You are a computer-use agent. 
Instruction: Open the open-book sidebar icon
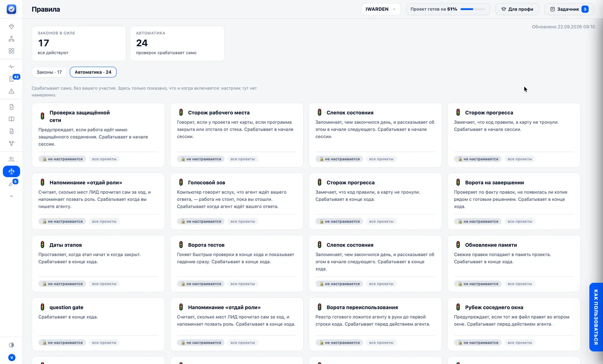[x=11, y=119]
